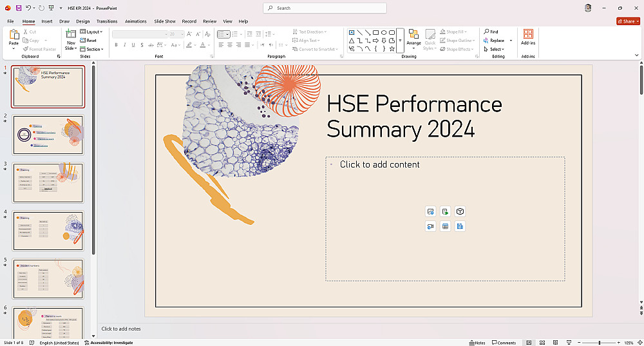Expand the font size combo box

pyautogui.click(x=182, y=34)
